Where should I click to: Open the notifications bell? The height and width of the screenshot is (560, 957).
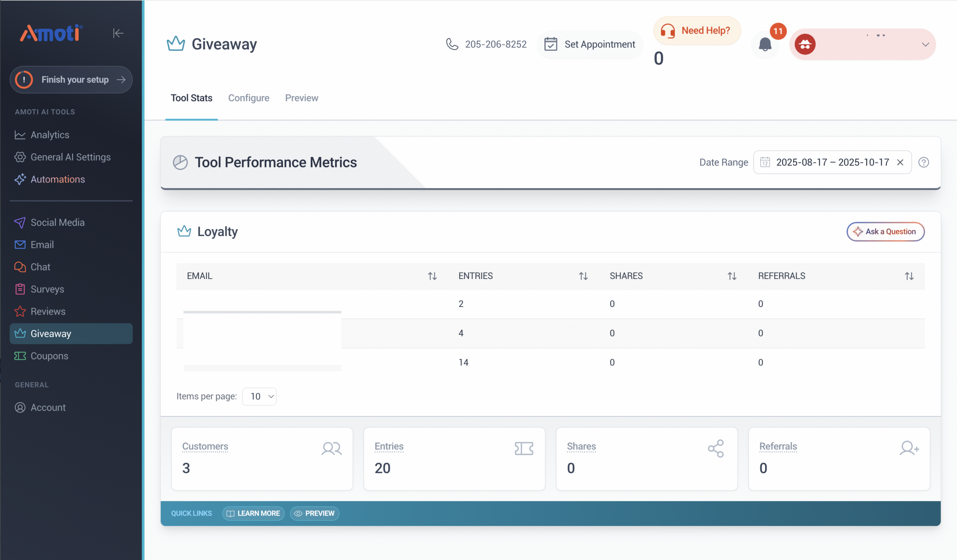point(765,45)
